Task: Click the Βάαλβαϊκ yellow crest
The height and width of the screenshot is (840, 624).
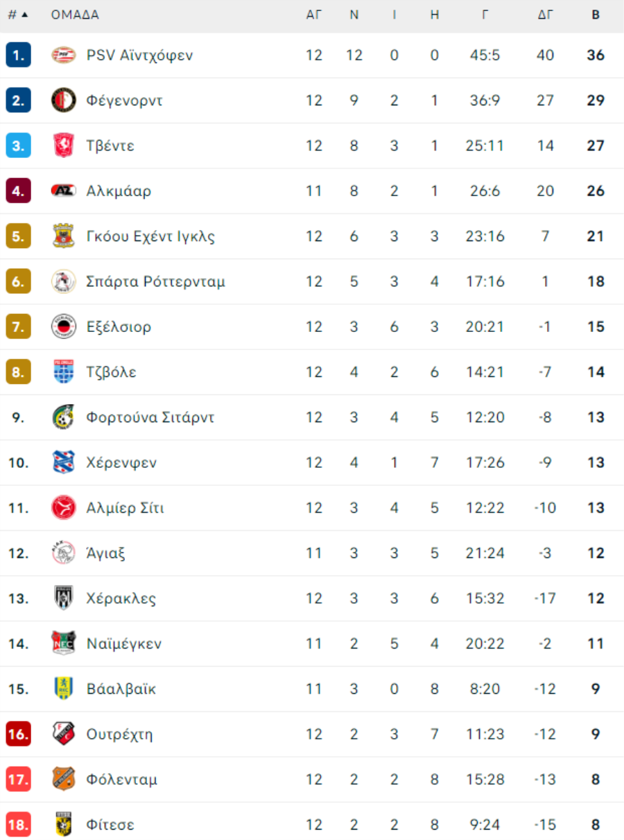Action: (63, 689)
